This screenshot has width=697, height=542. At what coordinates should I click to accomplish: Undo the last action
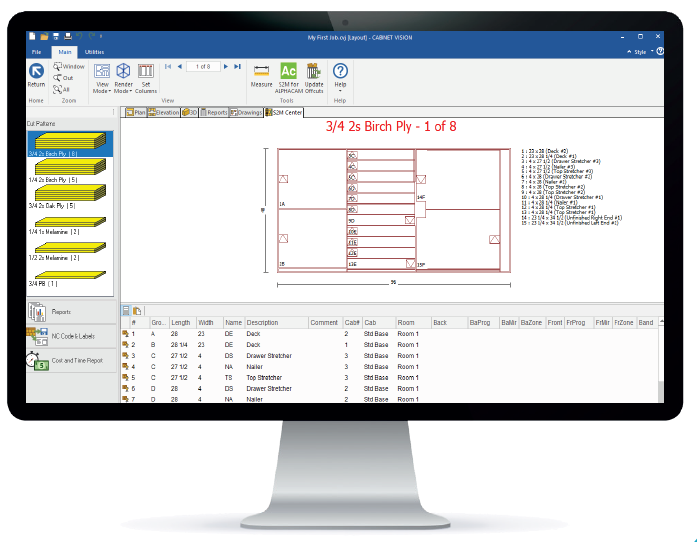pyautogui.click(x=79, y=36)
